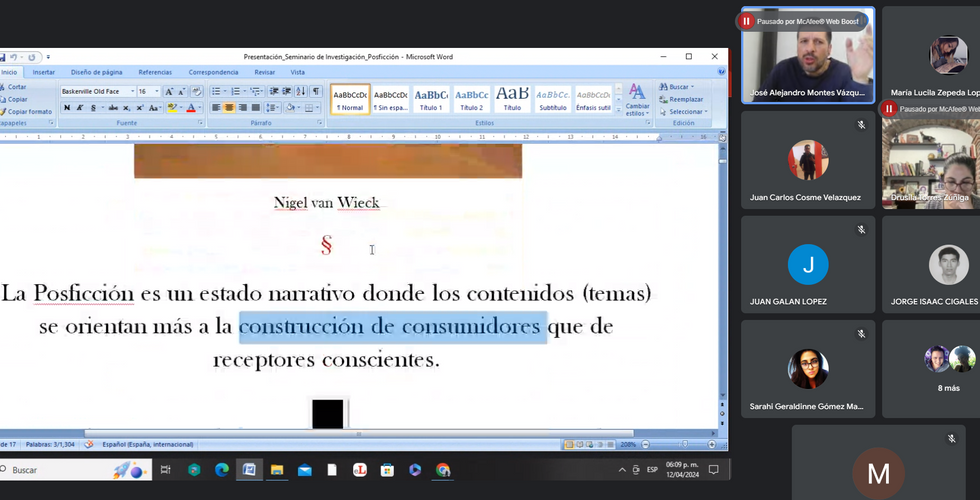This screenshot has width=980, height=500.
Task: Expand the styles gallery more arrow
Action: (x=619, y=111)
